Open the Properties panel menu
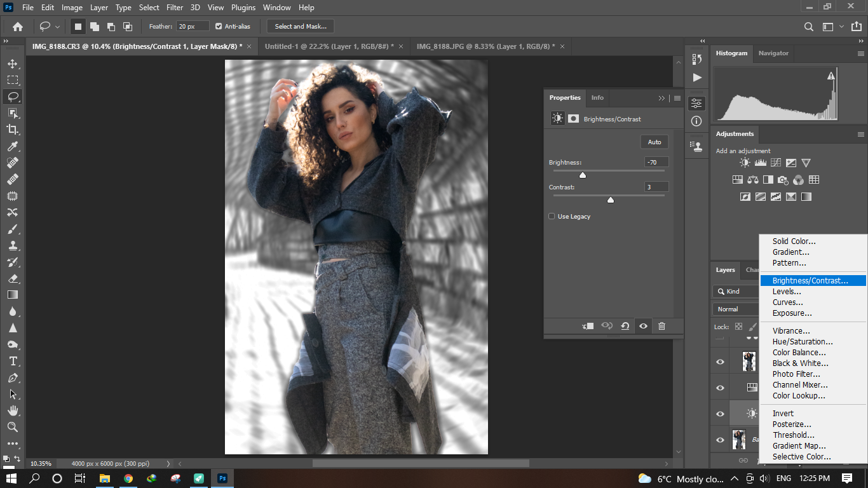Screen dimensions: 868x488 677,98
